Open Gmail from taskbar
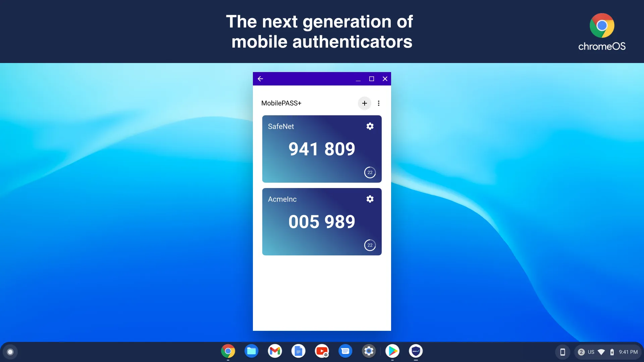644x362 pixels. [x=275, y=351]
